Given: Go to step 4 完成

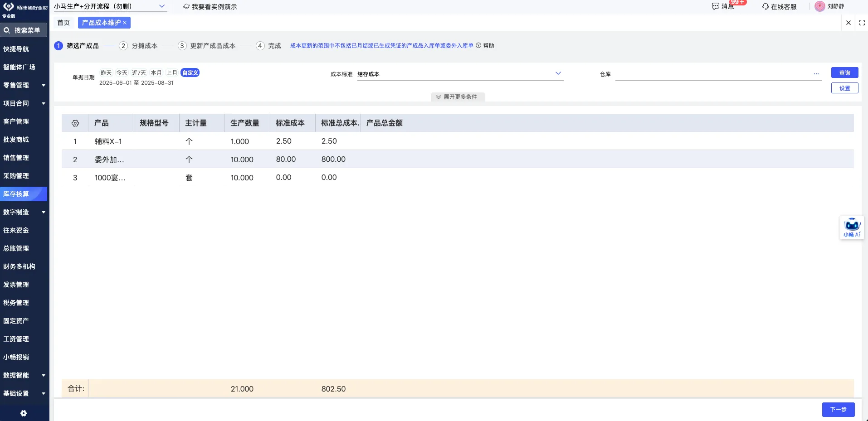Looking at the screenshot, I should click(x=268, y=46).
